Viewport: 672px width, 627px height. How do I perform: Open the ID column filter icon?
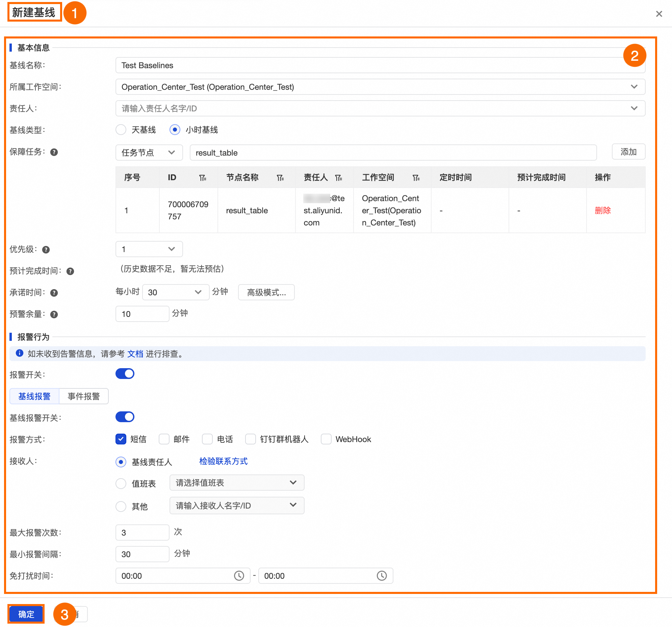[x=203, y=178]
